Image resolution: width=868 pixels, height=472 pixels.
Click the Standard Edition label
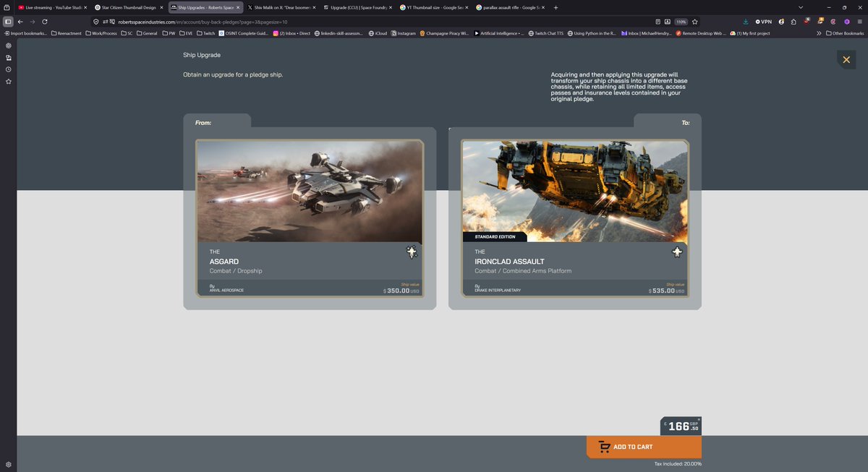[x=494, y=237]
